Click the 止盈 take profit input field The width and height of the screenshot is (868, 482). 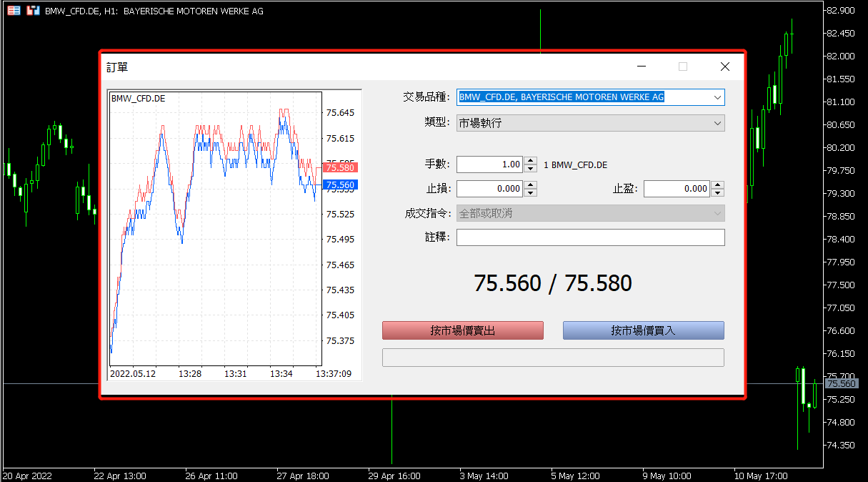coord(677,189)
